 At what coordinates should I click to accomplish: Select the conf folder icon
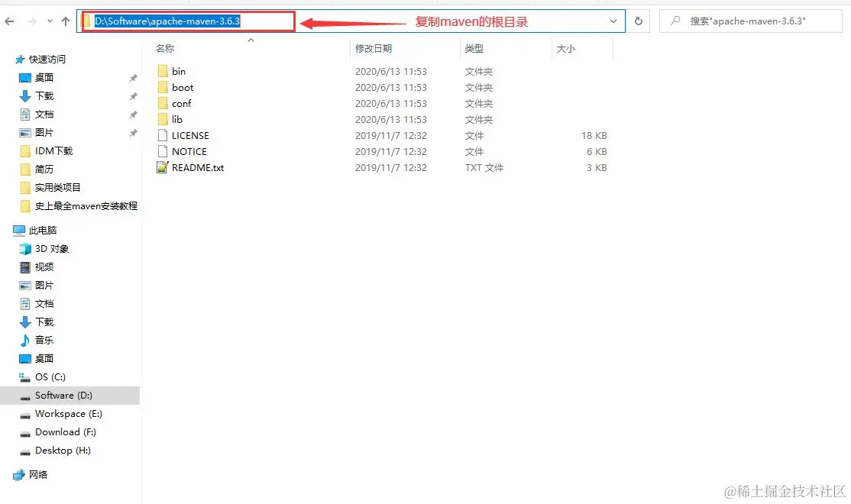pos(162,103)
